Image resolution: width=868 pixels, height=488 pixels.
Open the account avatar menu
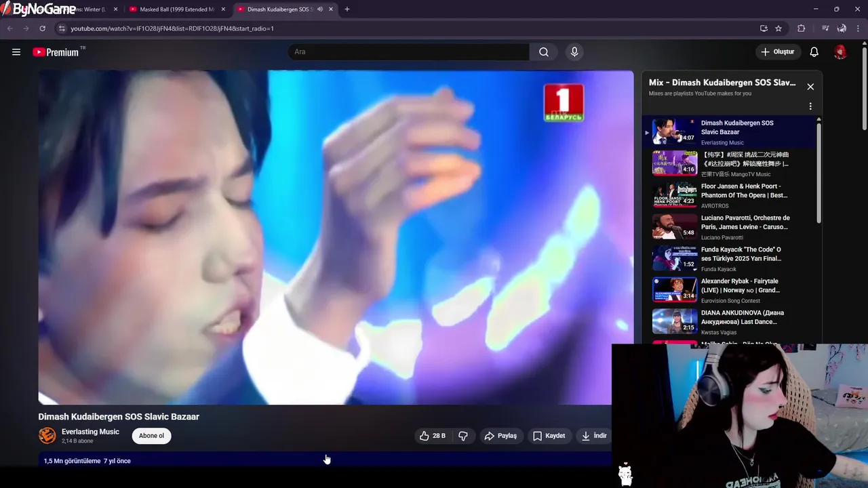click(x=840, y=52)
